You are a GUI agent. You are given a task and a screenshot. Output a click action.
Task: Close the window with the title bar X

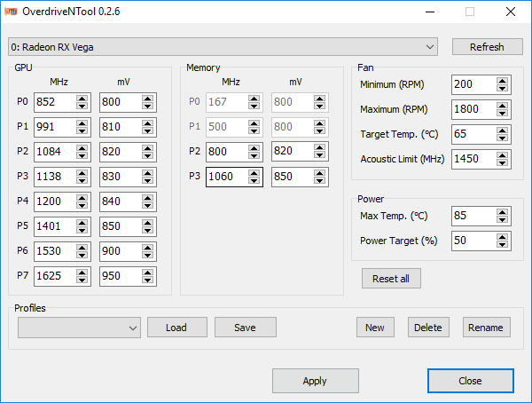tap(511, 12)
